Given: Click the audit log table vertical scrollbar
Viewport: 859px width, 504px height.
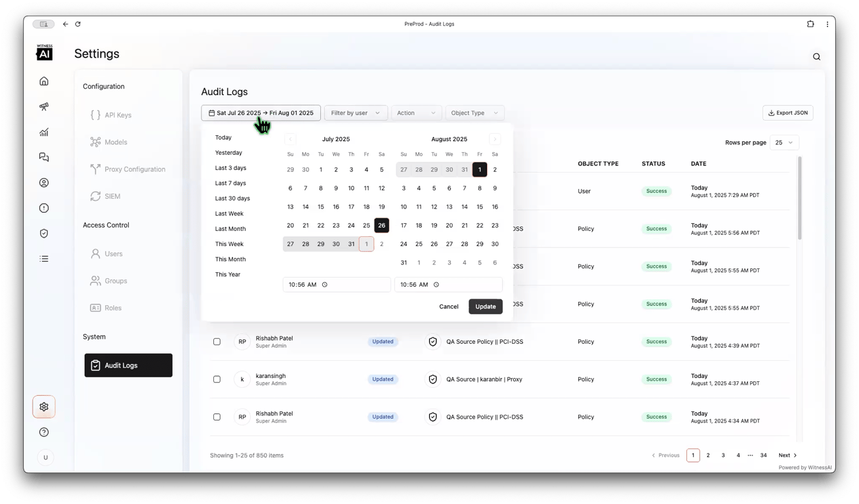Looking at the screenshot, I should click(799, 198).
